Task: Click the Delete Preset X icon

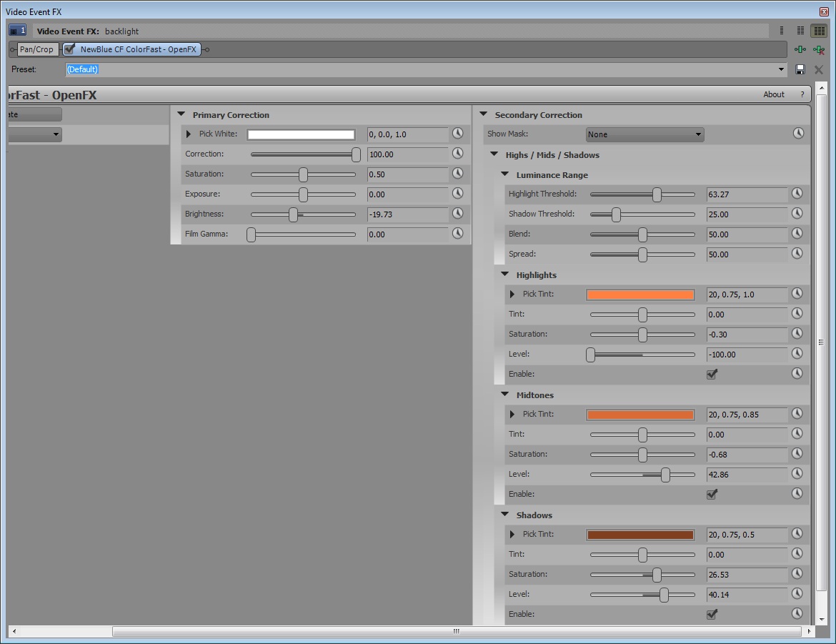Action: pyautogui.click(x=819, y=69)
